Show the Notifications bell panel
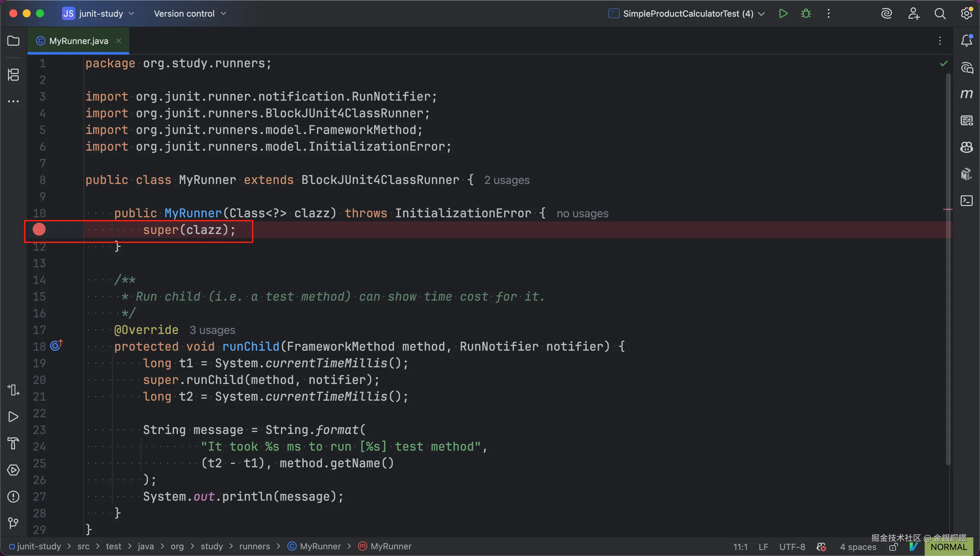The height and width of the screenshot is (556, 980). click(x=967, y=40)
